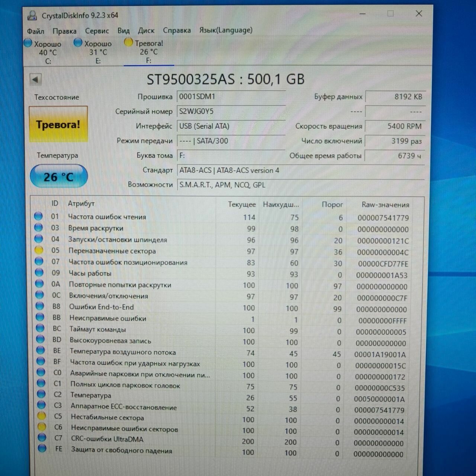
Task: Select drive C: with status Хорошо 40 °C
Action: click(x=44, y=52)
